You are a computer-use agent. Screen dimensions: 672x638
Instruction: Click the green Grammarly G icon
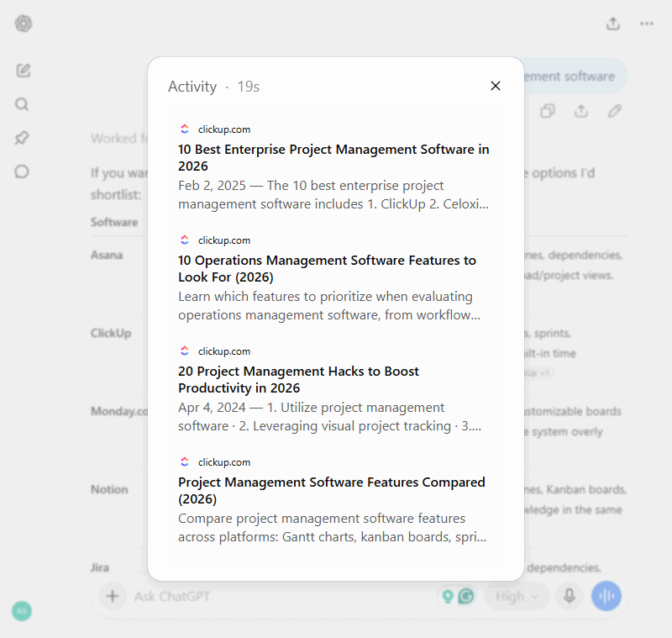(x=466, y=596)
